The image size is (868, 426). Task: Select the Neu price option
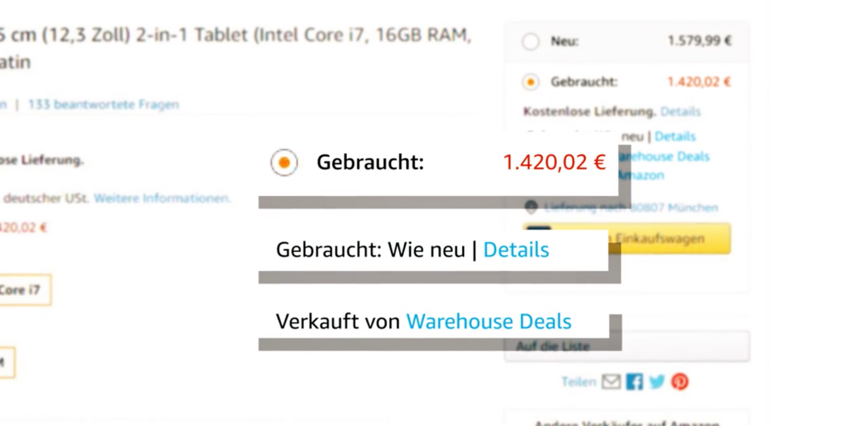click(x=530, y=42)
